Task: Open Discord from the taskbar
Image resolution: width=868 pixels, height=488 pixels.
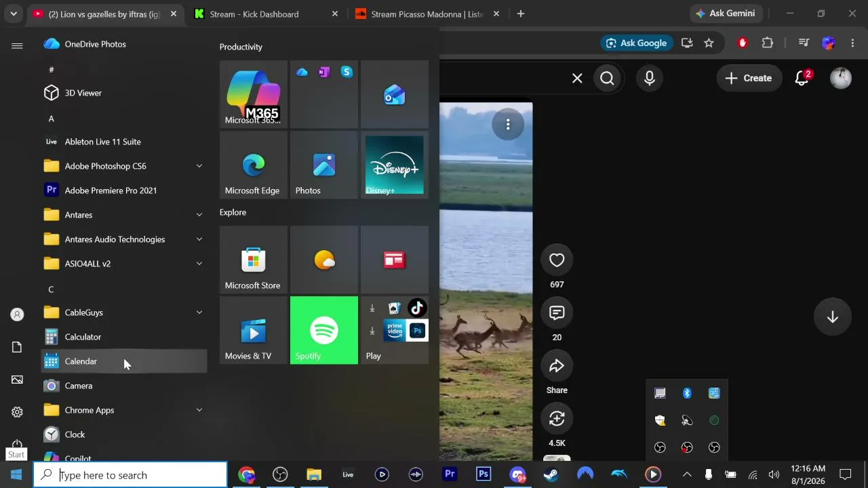Action: point(517,474)
